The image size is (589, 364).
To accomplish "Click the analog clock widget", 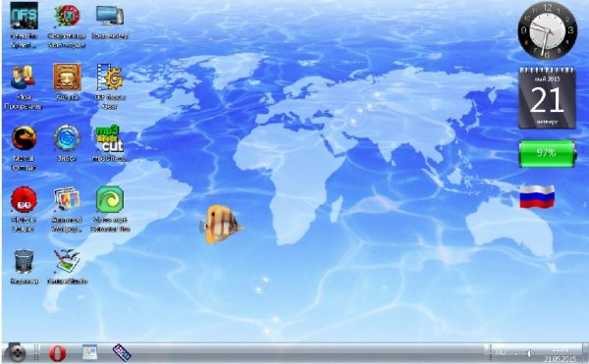I will coord(547,30).
